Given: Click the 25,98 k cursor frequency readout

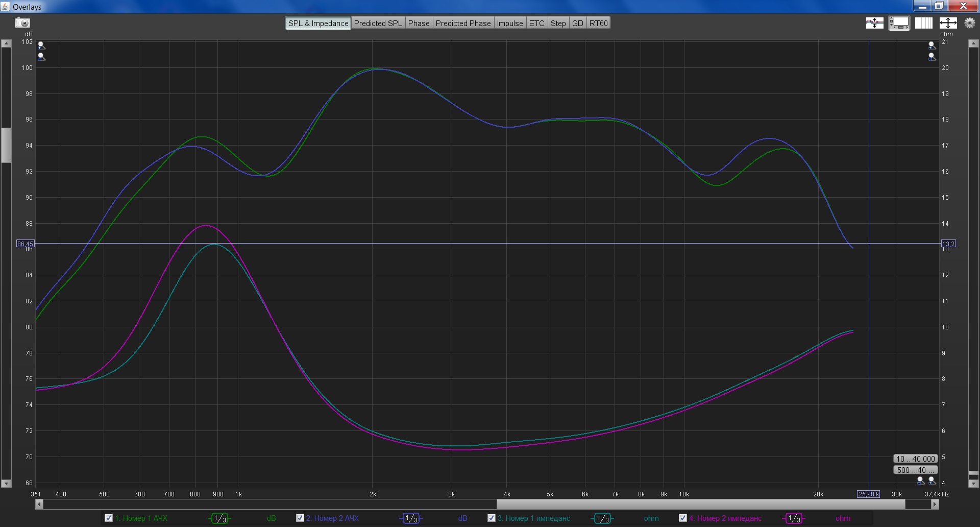Looking at the screenshot, I should tap(868, 494).
